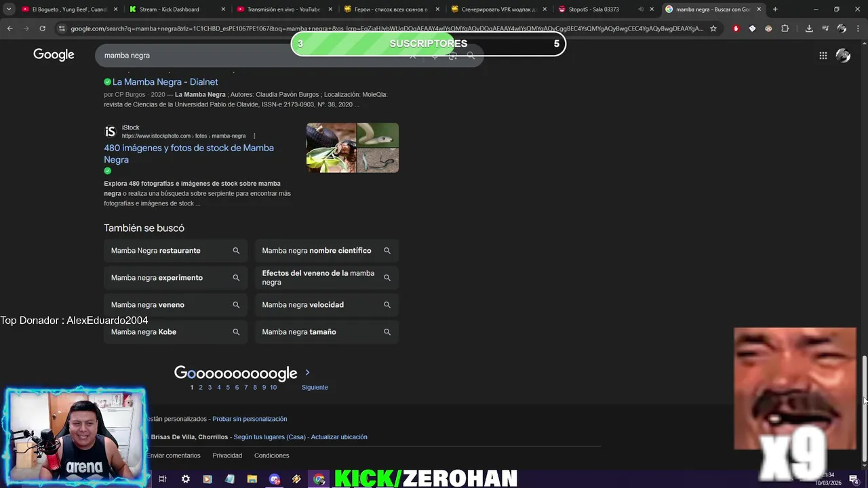Click the iStock mamba image thumbnail
Screen dimensions: 868x488
353,148
